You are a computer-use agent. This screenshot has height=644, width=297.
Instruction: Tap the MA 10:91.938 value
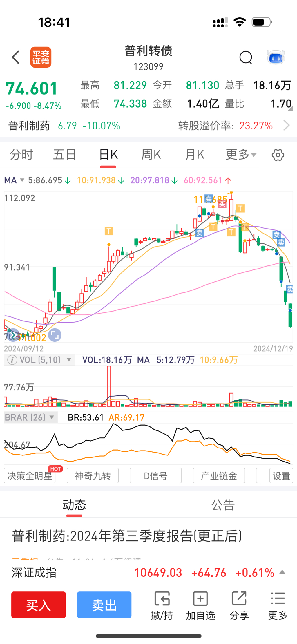(100, 180)
